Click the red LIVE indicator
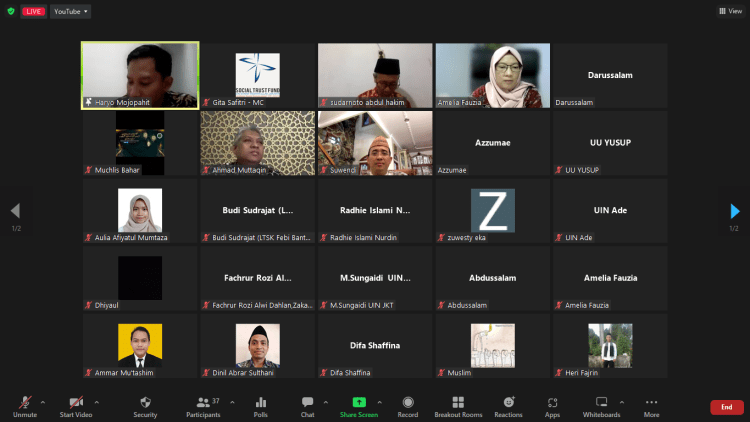 [33, 11]
